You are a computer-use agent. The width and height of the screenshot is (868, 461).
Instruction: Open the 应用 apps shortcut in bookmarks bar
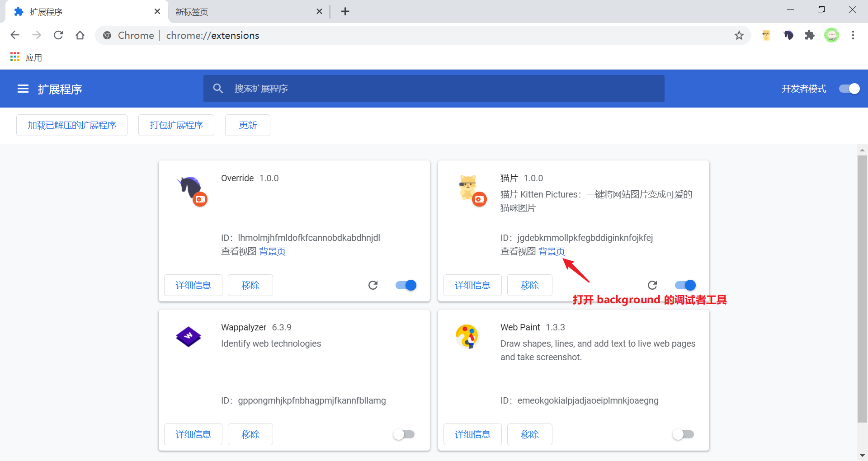26,57
